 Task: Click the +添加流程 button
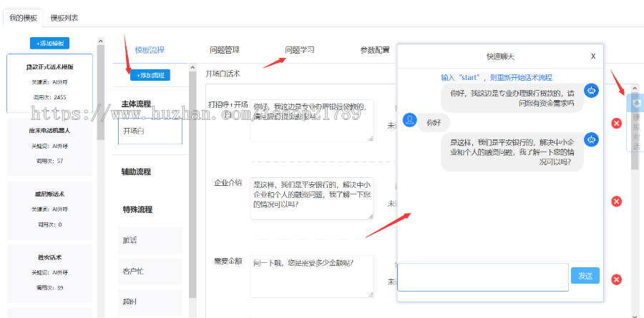pyautogui.click(x=150, y=75)
